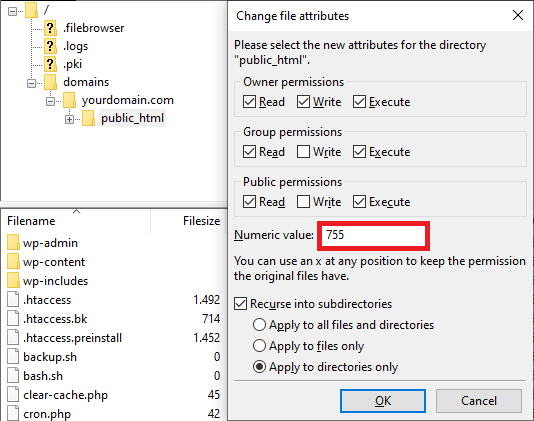534x421 pixels.
Task: Choose Apply to files only option
Action: point(259,346)
